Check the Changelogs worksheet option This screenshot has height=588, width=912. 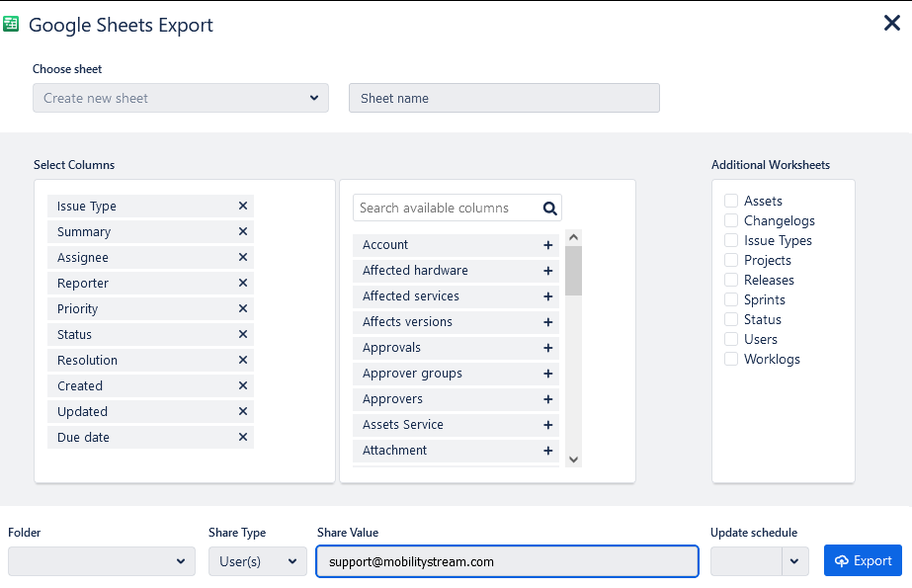pos(731,220)
